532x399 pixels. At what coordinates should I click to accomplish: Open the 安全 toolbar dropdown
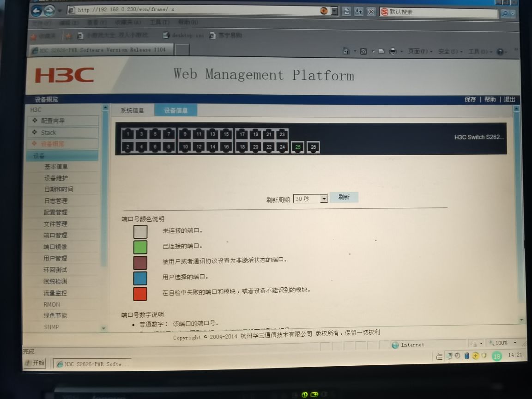tap(450, 52)
